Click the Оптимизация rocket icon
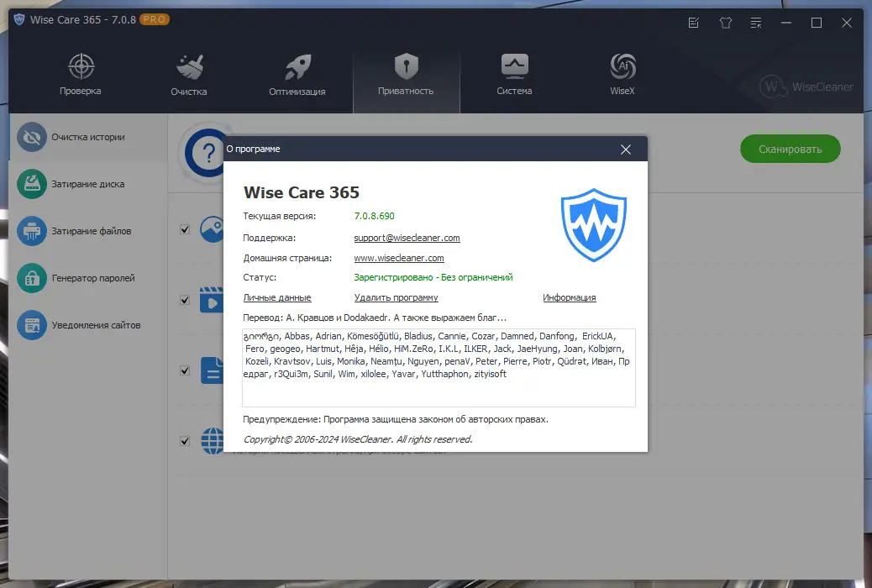The image size is (872, 588). click(298, 66)
